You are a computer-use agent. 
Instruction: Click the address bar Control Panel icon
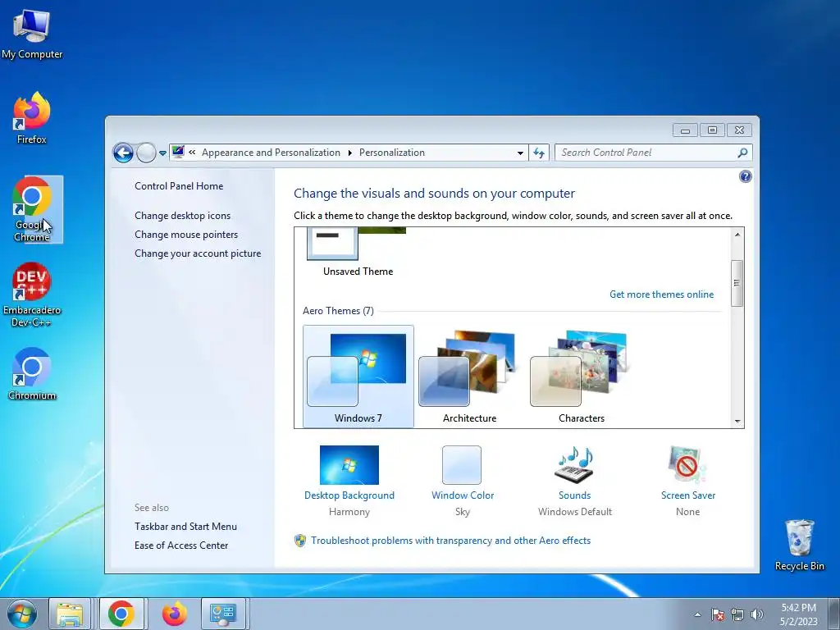(178, 152)
